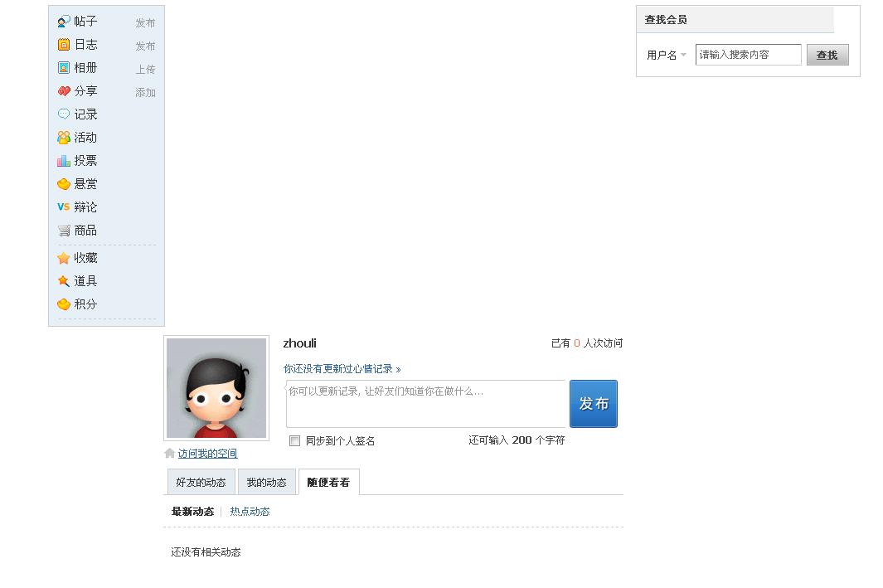
Task: Click the 已有 0 人次访问 visit count text
Action: pyautogui.click(x=587, y=343)
